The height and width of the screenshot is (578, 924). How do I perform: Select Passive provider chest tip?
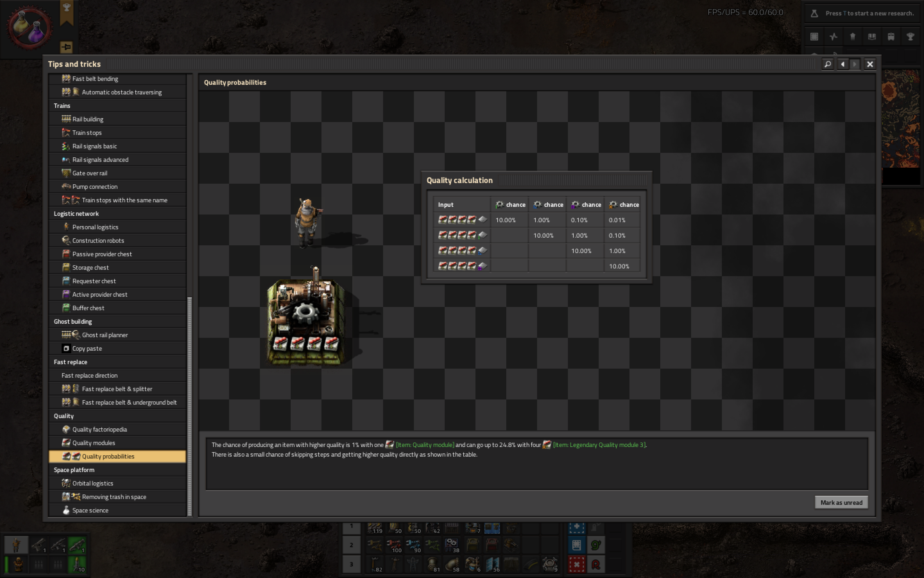point(118,254)
